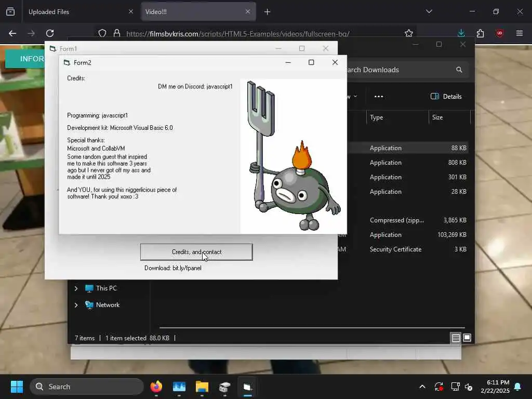This screenshot has width=532, height=399.
Task: Close the Video!!! tab
Action: point(248,11)
